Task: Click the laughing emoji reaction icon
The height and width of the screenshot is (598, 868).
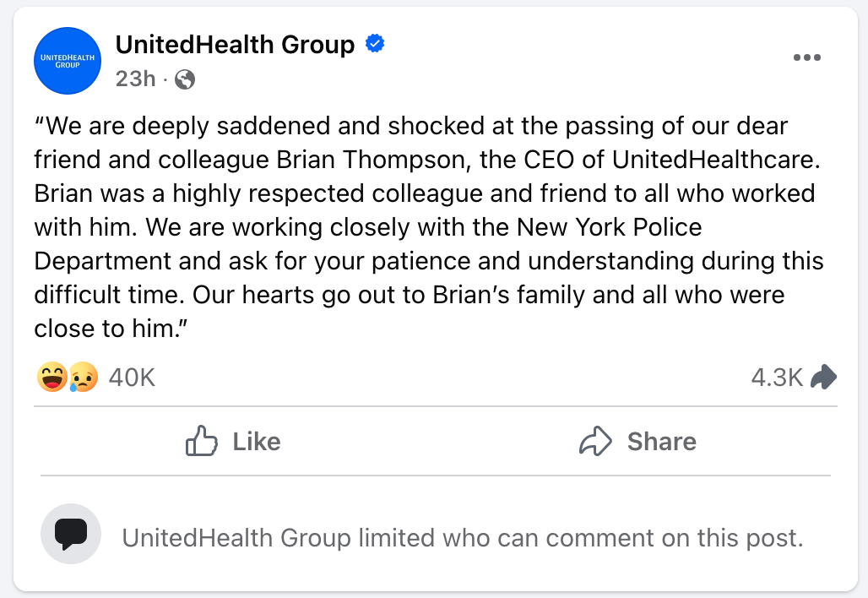Action: click(x=51, y=377)
